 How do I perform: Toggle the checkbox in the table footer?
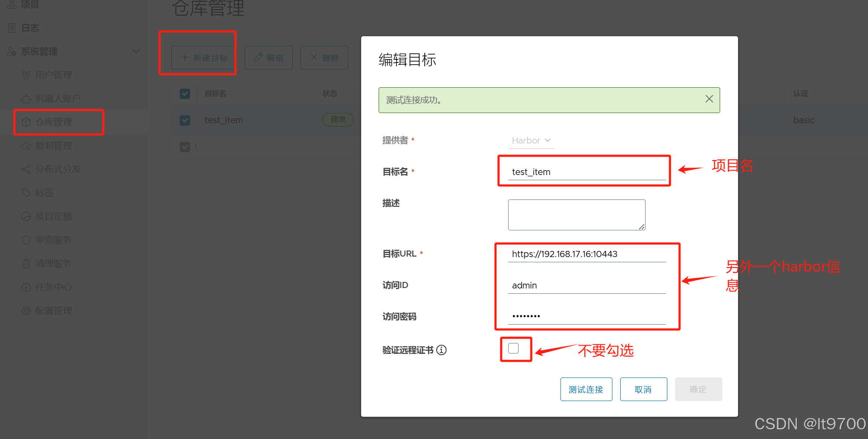pos(185,147)
